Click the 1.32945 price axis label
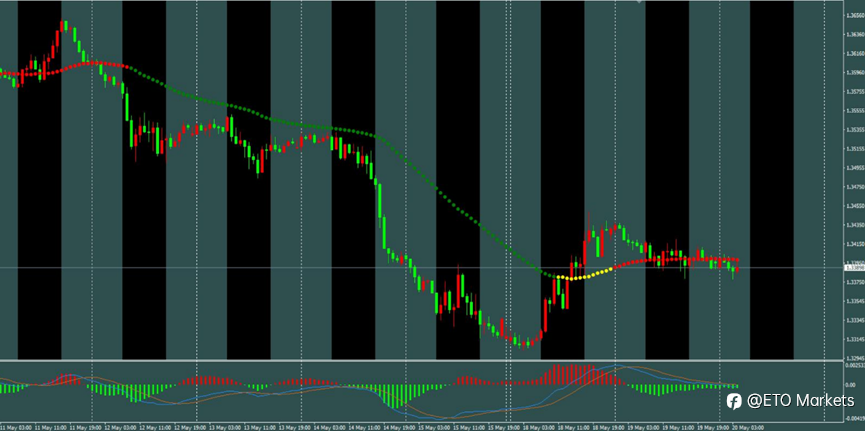The height and width of the screenshot is (431, 865). coord(855,358)
